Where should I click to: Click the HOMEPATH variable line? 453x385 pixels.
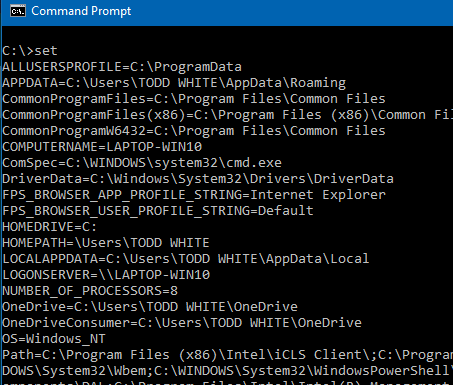106,243
